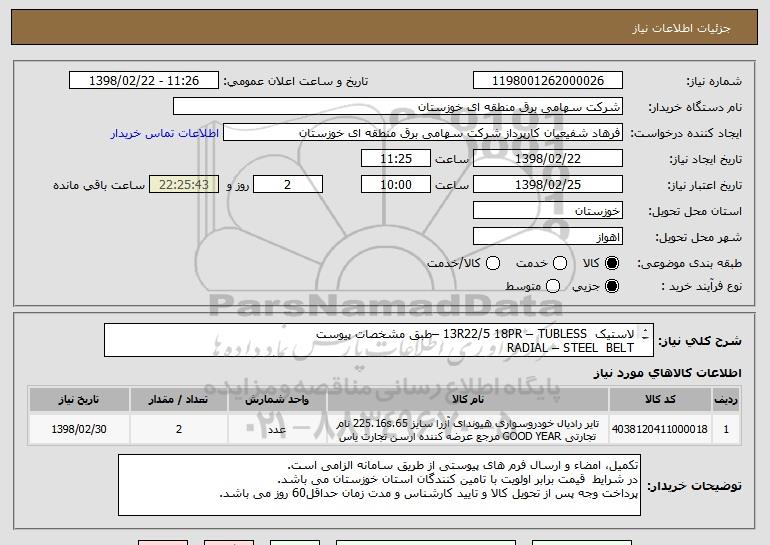
Task: Click the public announcement date-time field
Action: click(146, 81)
